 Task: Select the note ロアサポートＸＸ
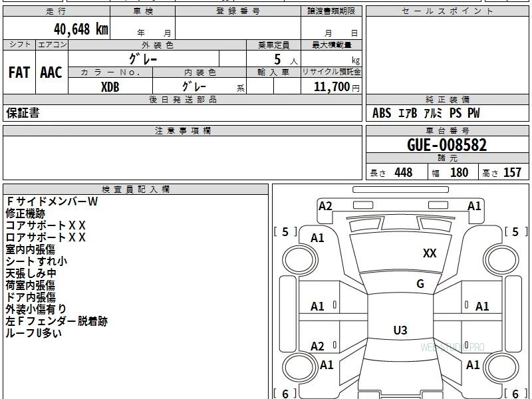click(45, 237)
